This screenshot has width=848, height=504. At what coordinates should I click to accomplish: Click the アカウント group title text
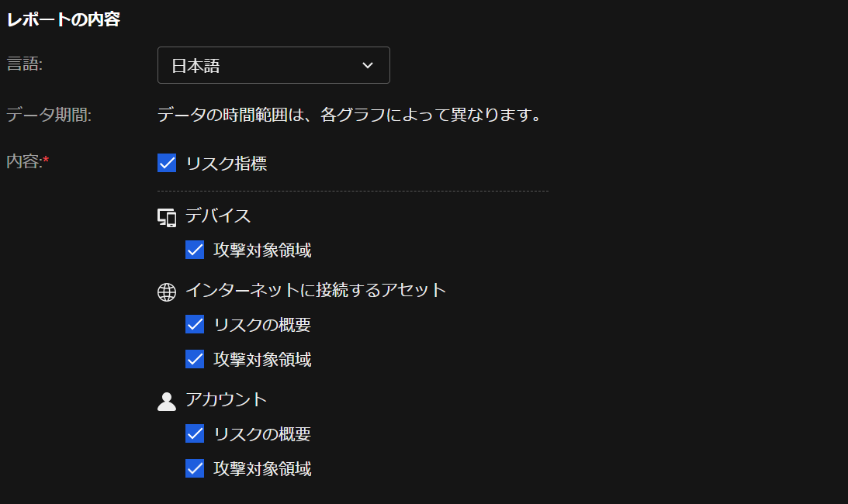(x=226, y=400)
